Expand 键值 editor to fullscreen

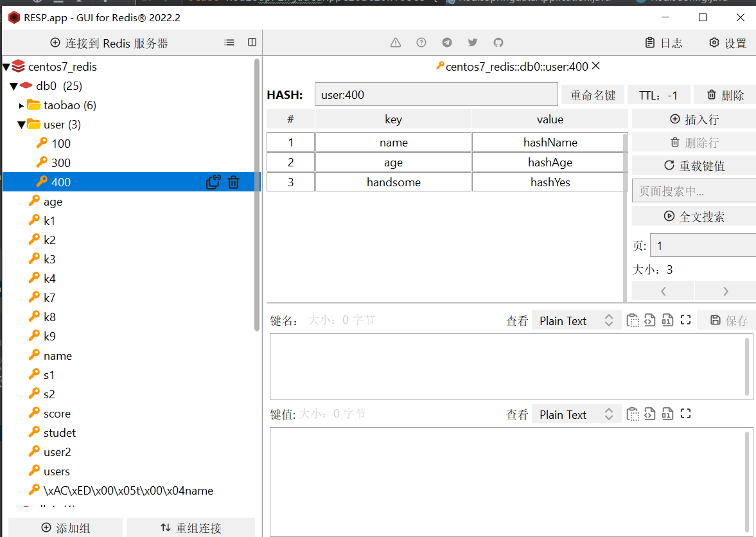tap(685, 413)
